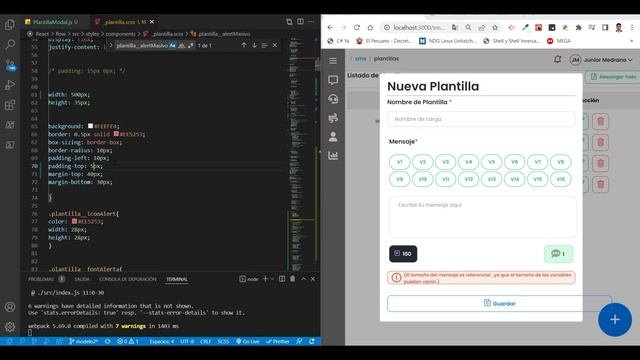Toggle Find in Selection in find widget

click(264, 45)
